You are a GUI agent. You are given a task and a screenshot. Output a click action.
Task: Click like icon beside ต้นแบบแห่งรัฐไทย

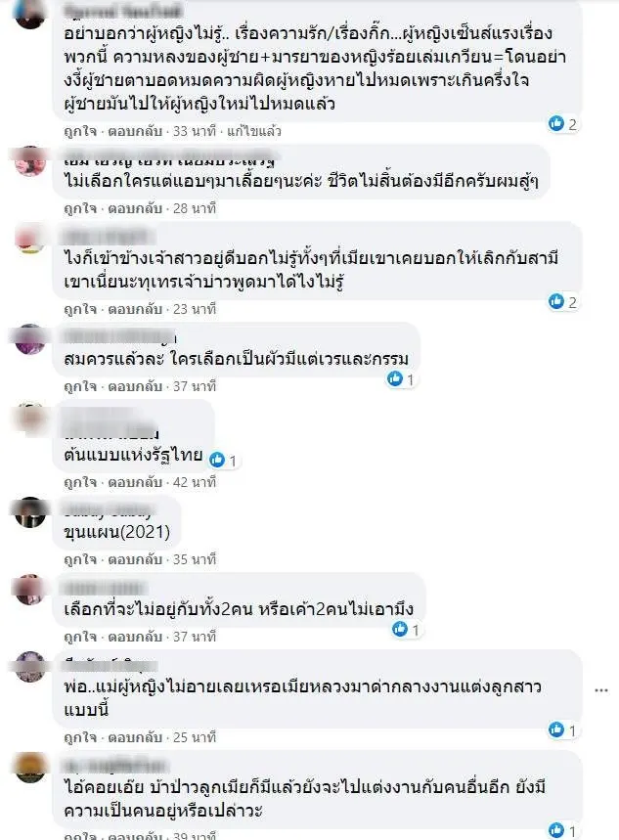pyautogui.click(x=217, y=460)
